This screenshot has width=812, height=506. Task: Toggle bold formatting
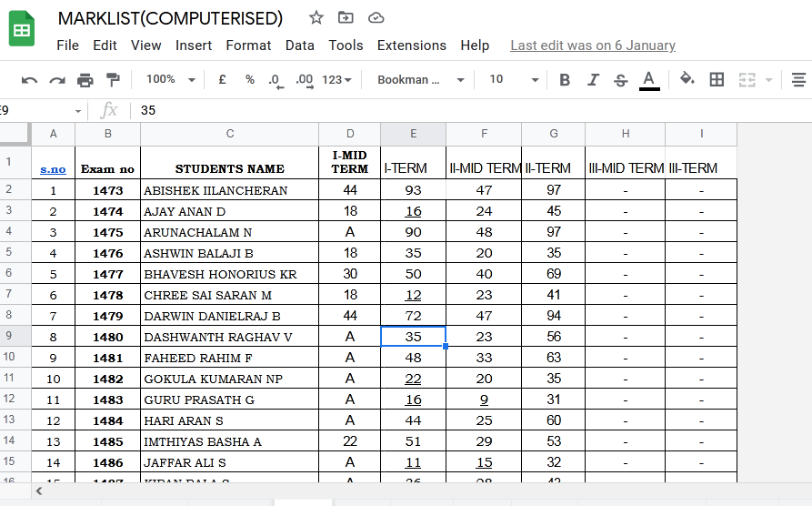point(565,80)
